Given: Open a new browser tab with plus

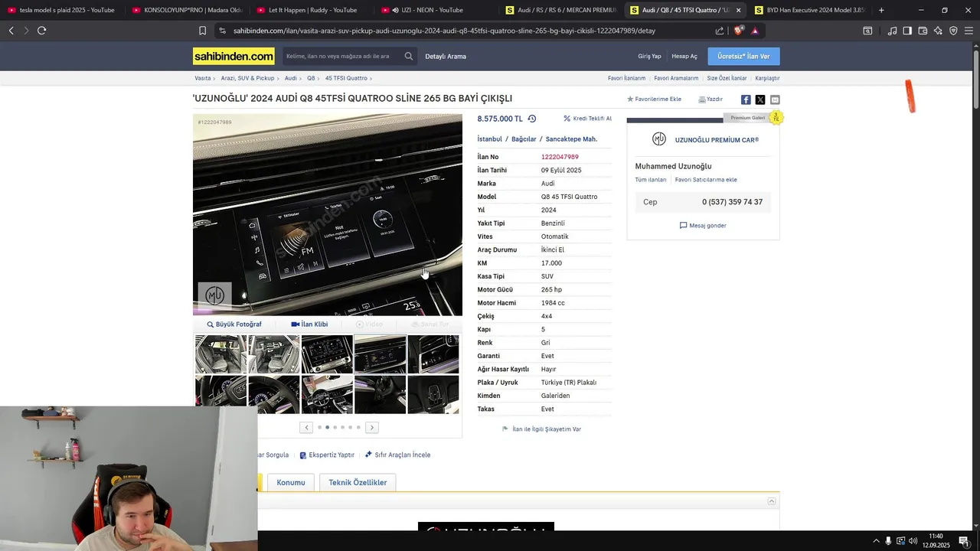Looking at the screenshot, I should (881, 10).
